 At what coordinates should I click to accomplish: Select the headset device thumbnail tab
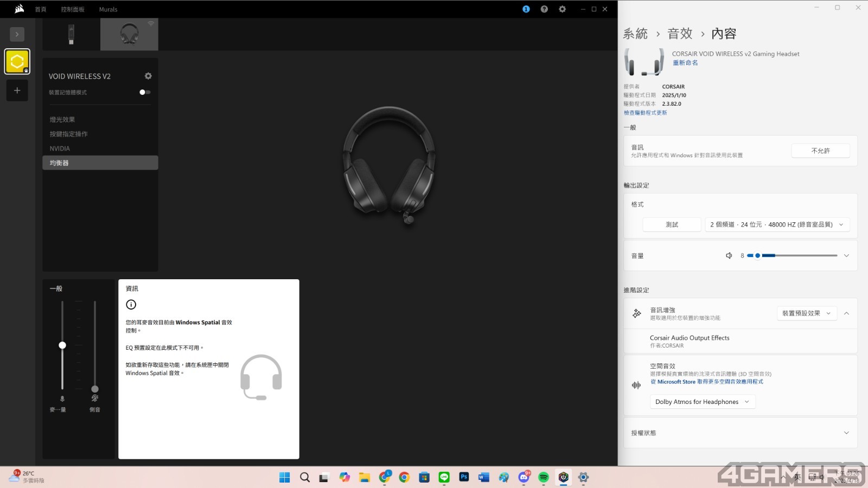(x=129, y=34)
